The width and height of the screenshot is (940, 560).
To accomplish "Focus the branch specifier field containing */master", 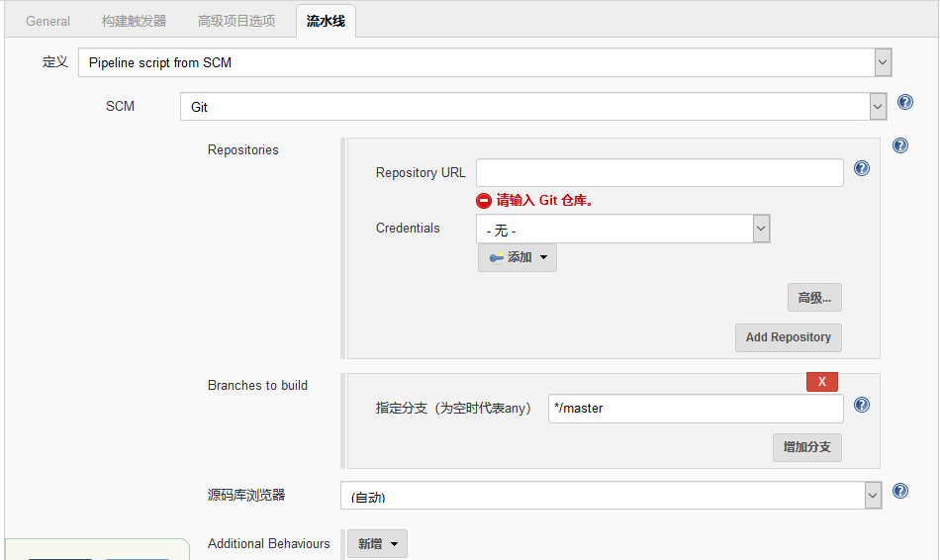I will (x=696, y=409).
